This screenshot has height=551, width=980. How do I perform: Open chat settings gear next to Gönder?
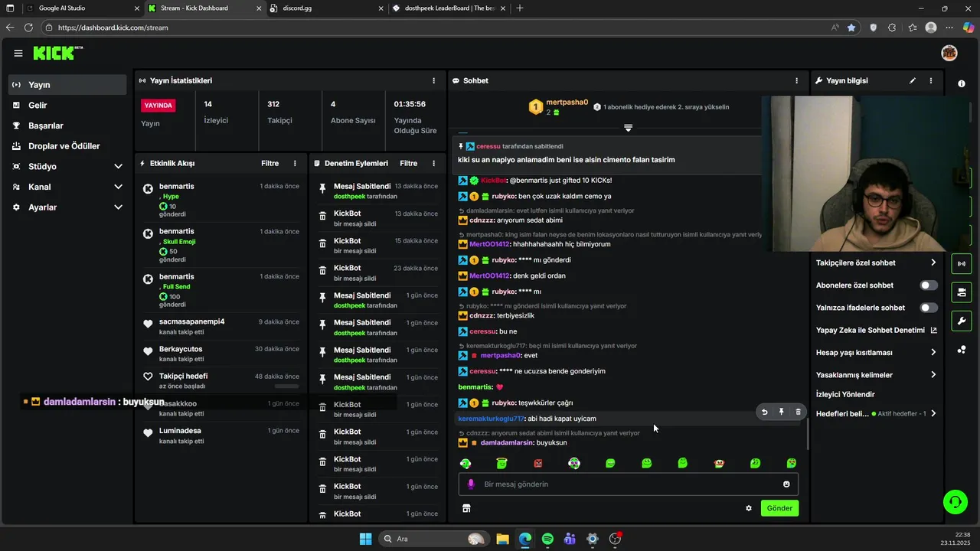749,508
